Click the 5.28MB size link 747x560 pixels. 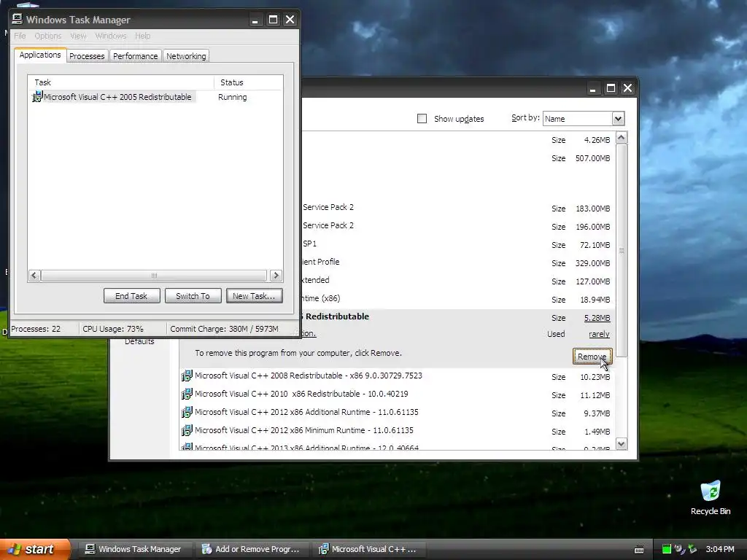597,318
